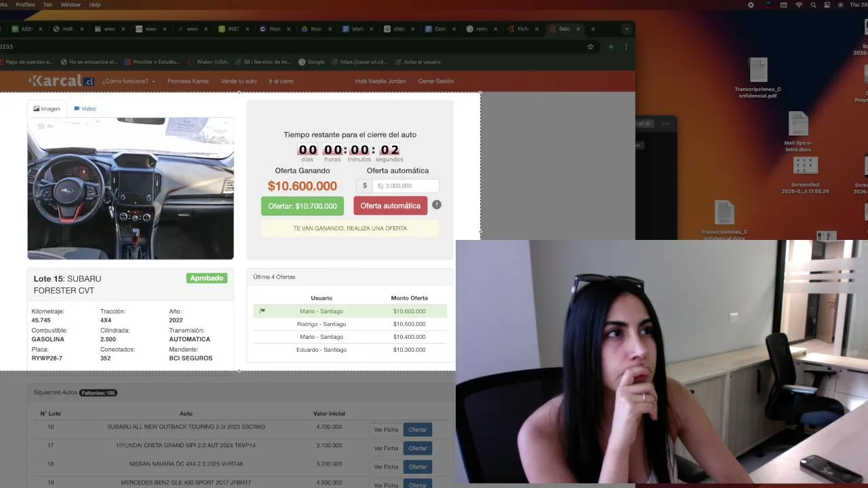
Task: Click Ver Ficha for lot 18
Action: [386, 467]
